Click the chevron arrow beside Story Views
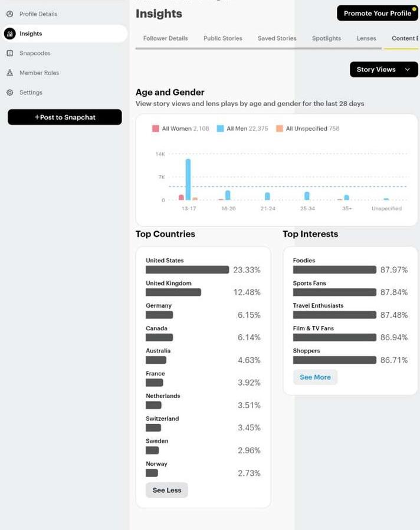This screenshot has width=420, height=530. click(408, 70)
